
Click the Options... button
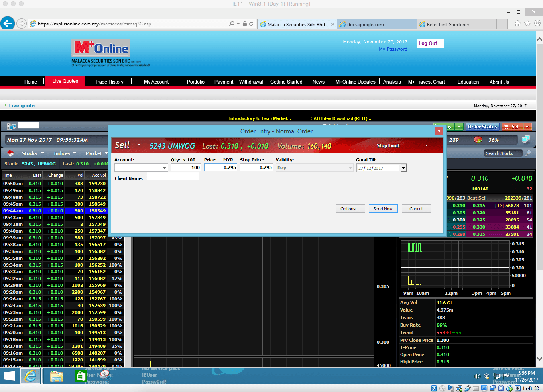350,209
